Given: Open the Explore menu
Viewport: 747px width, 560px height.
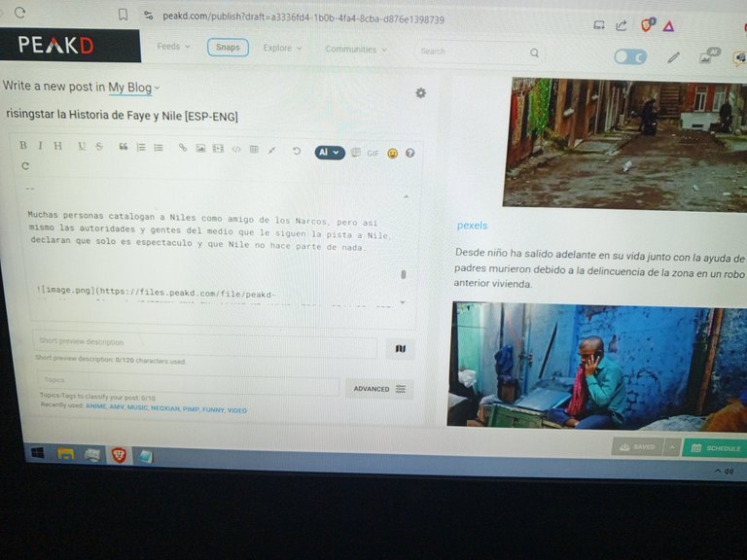Looking at the screenshot, I should 282,48.
